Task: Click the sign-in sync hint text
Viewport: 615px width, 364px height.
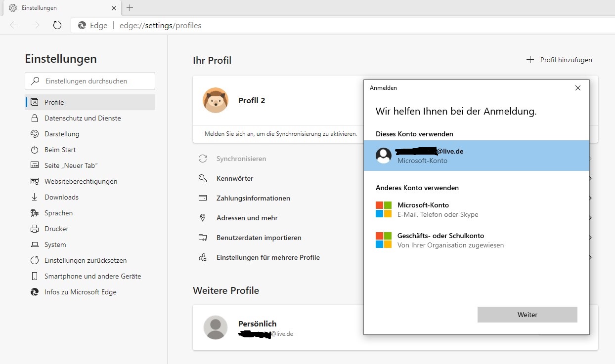Action: click(281, 134)
